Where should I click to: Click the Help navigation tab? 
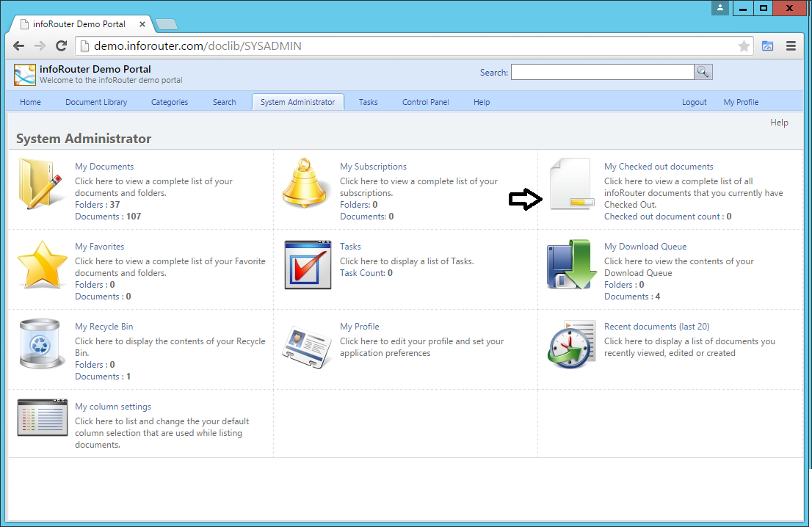(x=482, y=102)
